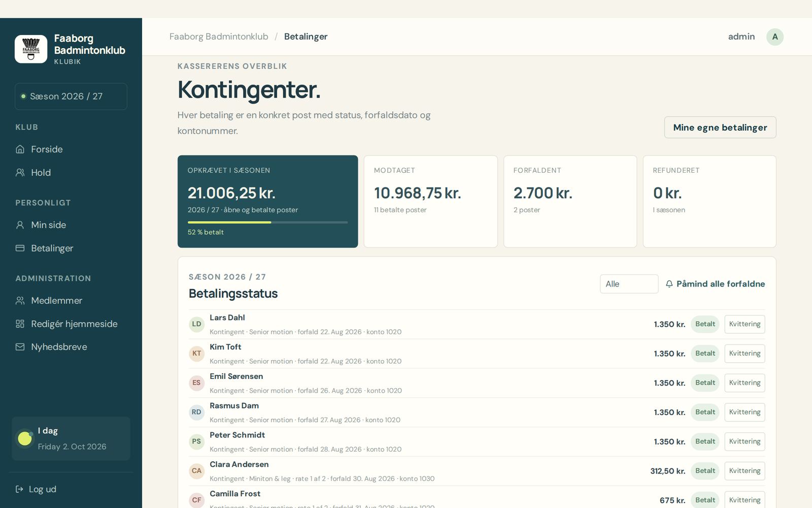Click the Faaborg Badmintonklub logo icon
Screen dimensions: 812x508
tap(31, 49)
